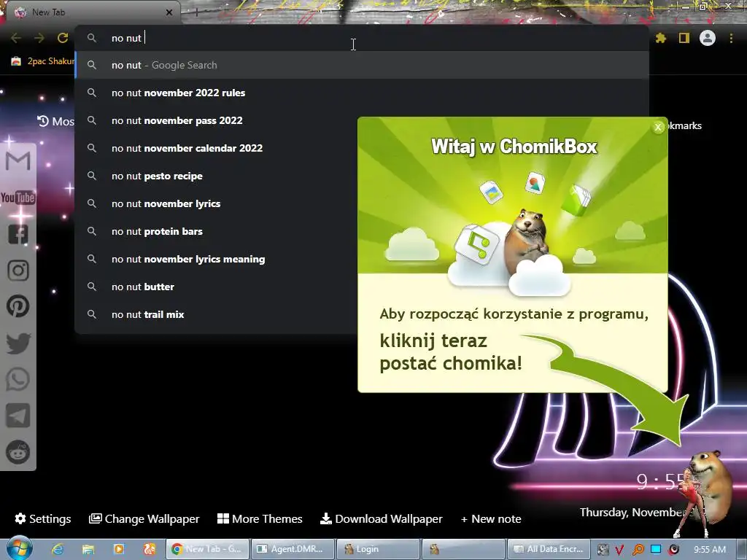Click the red V tray icon
747x560 pixels.
(x=620, y=550)
